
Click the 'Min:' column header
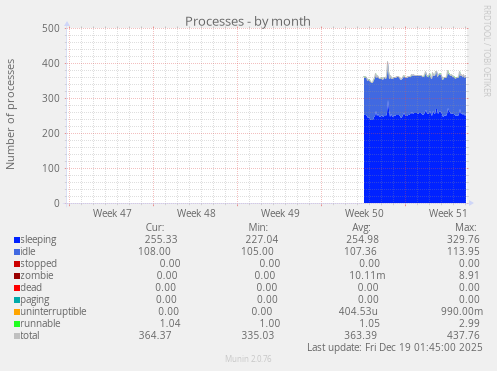tap(258, 227)
